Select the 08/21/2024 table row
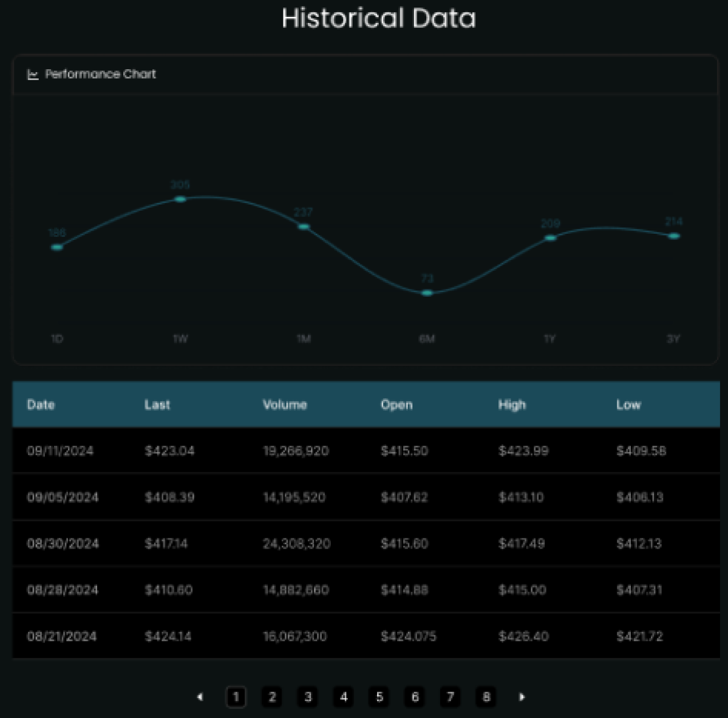The width and height of the screenshot is (728, 718). click(x=364, y=636)
